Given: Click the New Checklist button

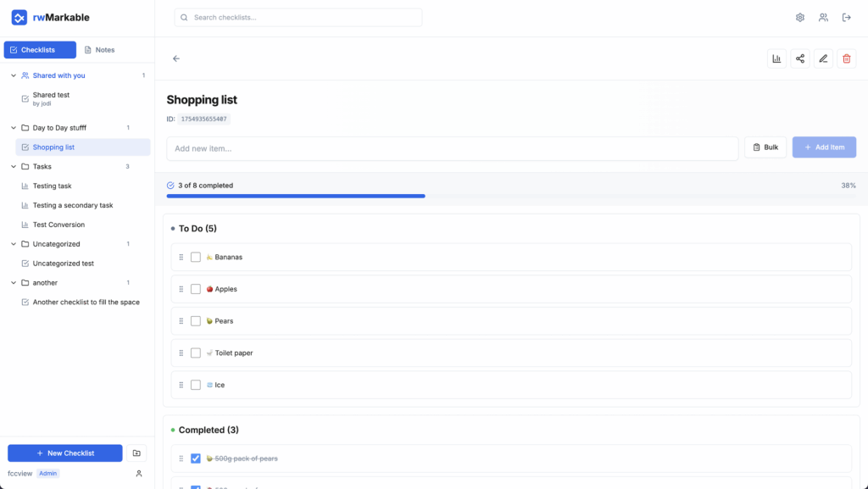Looking at the screenshot, I should tap(65, 453).
